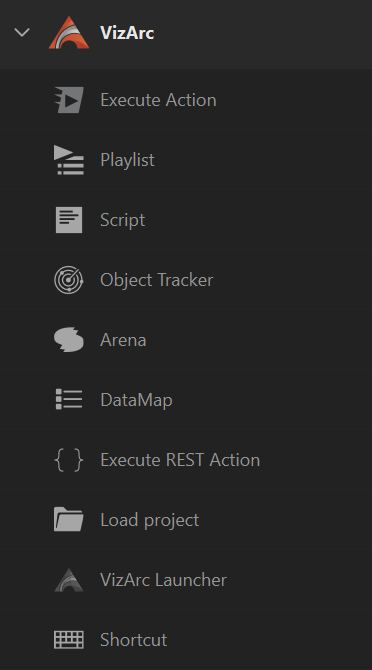This screenshot has width=372, height=670.
Task: Click the Arena icon
Action: click(x=69, y=340)
